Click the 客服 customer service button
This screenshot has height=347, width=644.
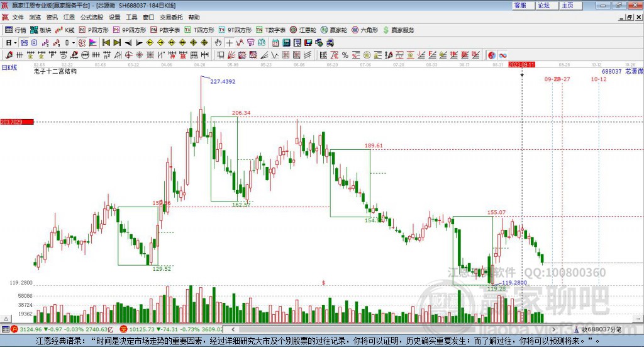coord(523,5)
